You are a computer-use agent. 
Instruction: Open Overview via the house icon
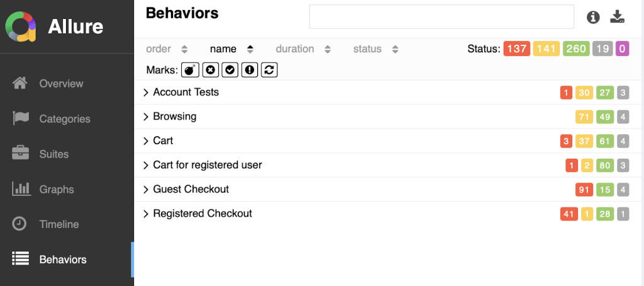(x=21, y=83)
